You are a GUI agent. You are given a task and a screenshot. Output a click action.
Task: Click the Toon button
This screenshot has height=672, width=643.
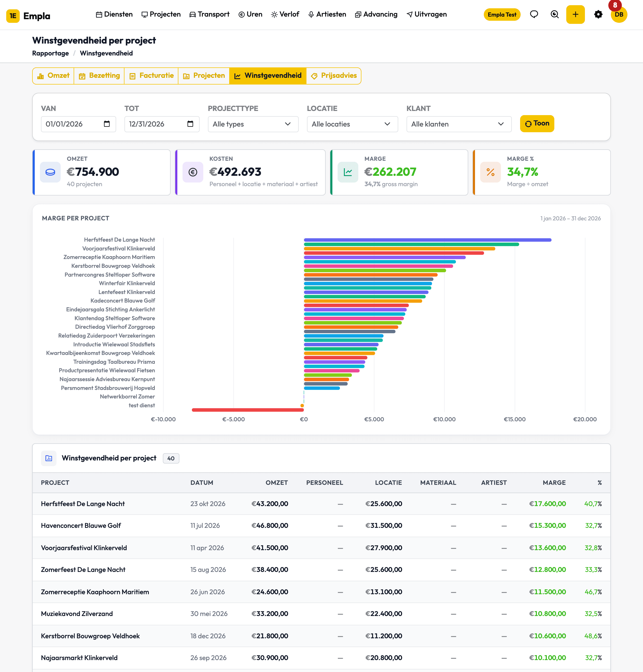click(x=537, y=123)
